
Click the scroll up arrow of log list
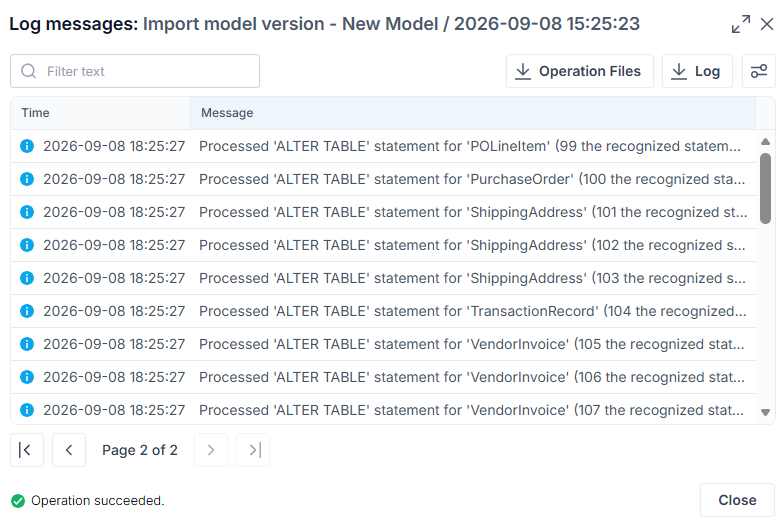click(x=766, y=142)
